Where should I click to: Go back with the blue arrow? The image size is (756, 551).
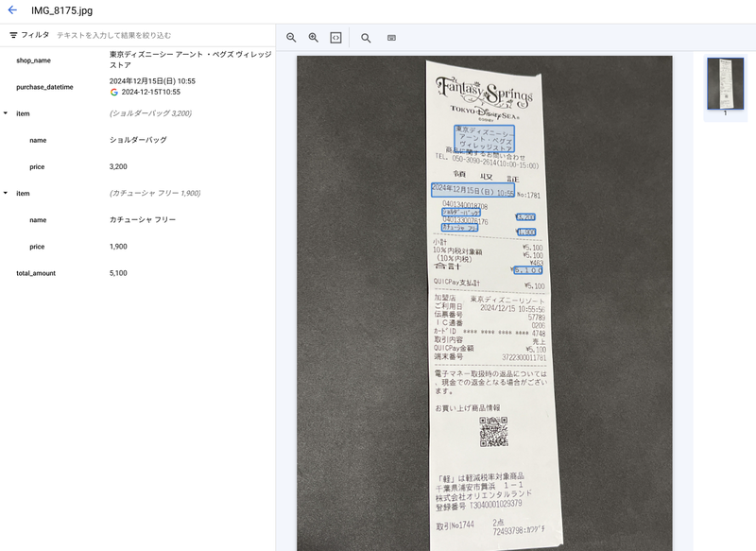pyautogui.click(x=12, y=10)
